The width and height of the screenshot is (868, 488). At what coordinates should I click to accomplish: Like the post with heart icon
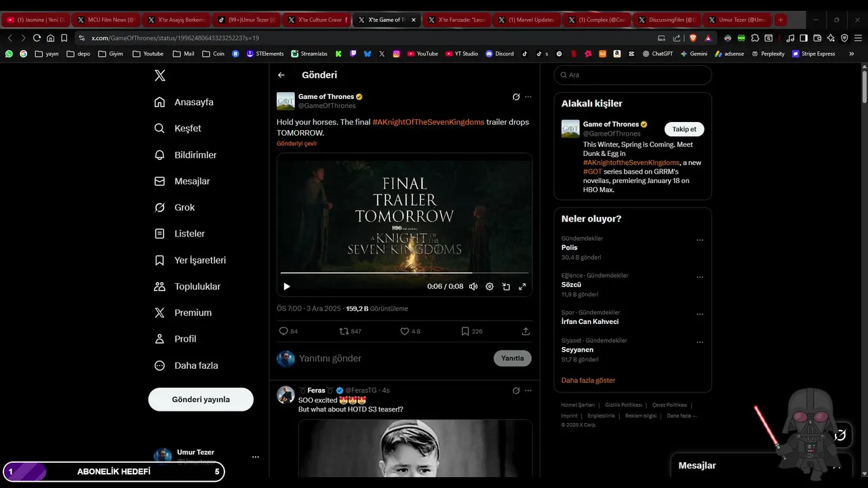click(x=410, y=331)
